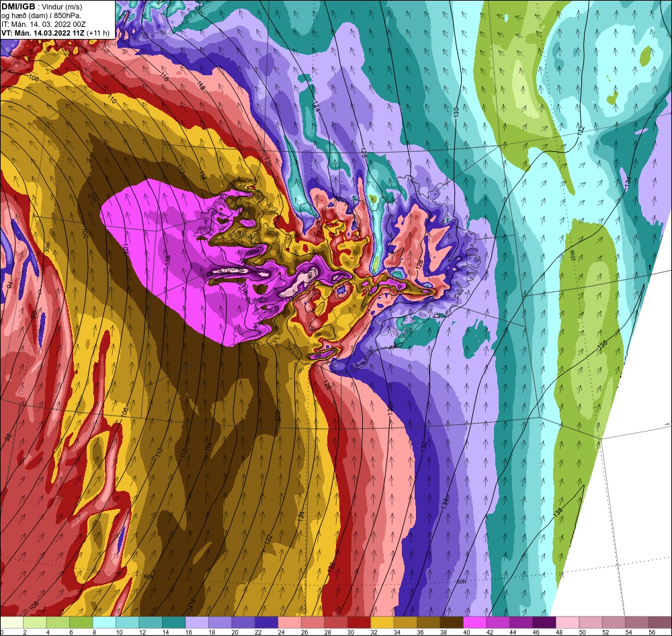672x636 pixels.
Task: Select the 'og hæð (dam) í 850hPa.' line
Action: 41,15
